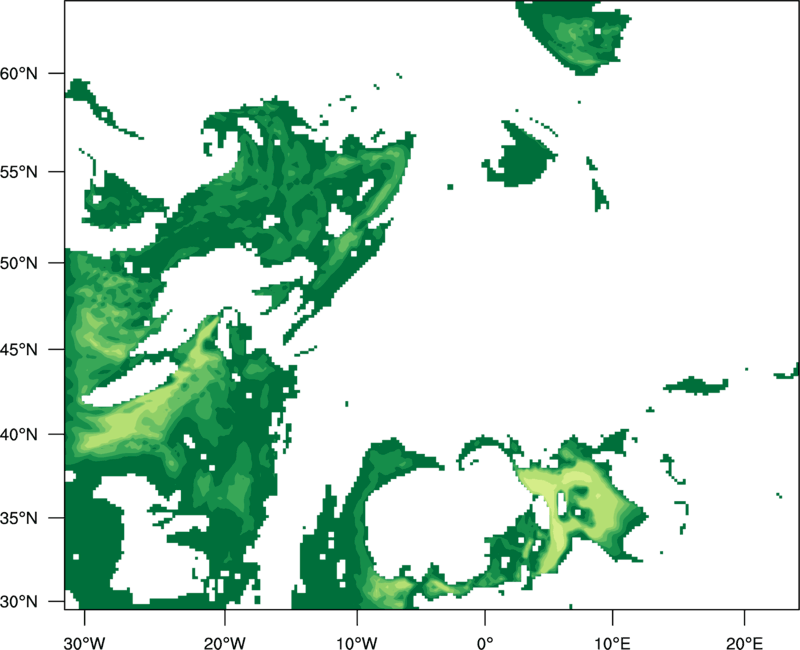Click the 55°N latitude label
The height and width of the screenshot is (650, 800).
(x=19, y=171)
